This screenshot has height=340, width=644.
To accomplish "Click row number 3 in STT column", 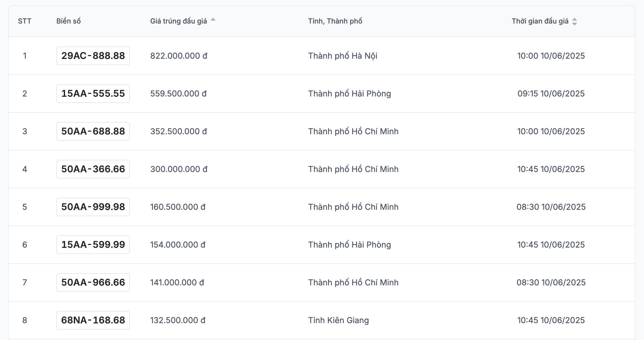I will coord(25,131).
